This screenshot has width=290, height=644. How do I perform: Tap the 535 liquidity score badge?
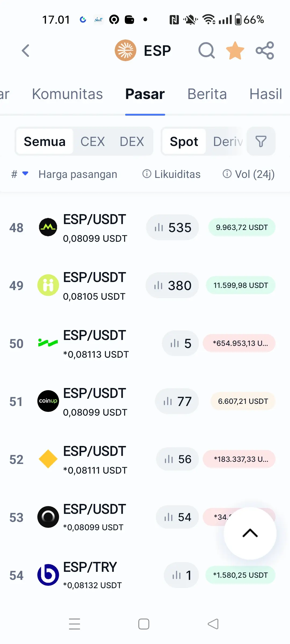(x=172, y=227)
